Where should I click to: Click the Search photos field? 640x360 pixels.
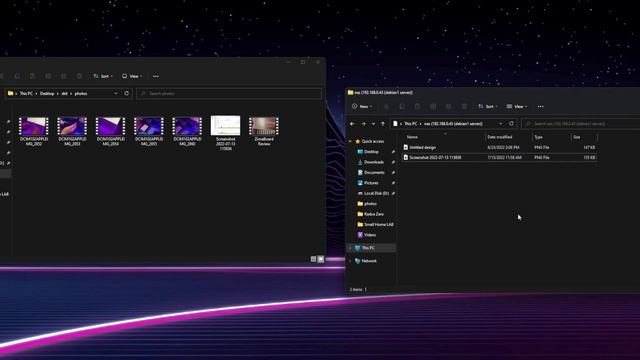(x=229, y=93)
